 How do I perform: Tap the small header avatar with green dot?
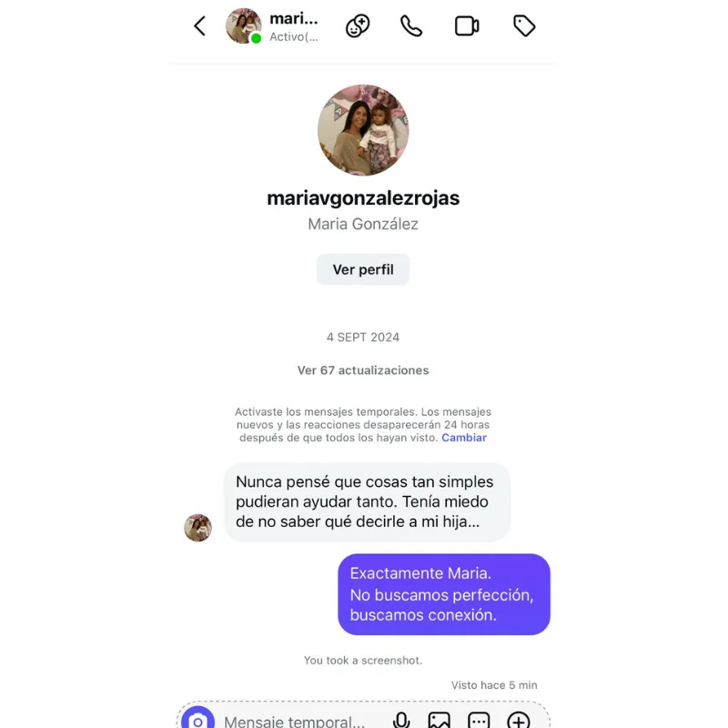(243, 26)
